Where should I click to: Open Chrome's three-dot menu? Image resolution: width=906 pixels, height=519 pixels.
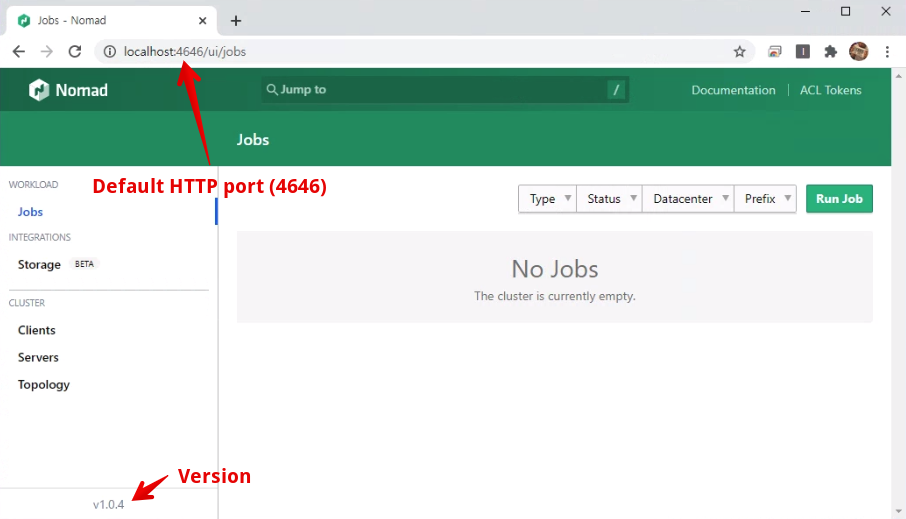[887, 51]
